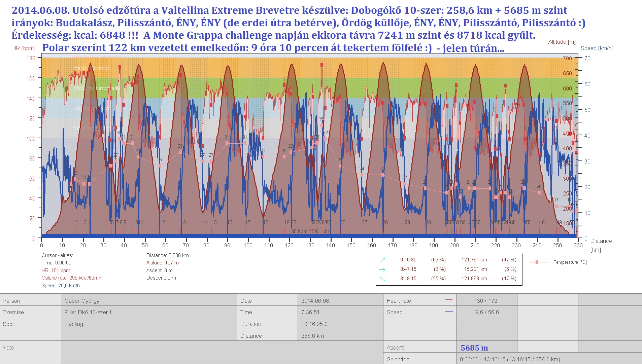The height and width of the screenshot is (364, 642).
Task: Click the green downhill arrow icon
Action: click(382, 279)
